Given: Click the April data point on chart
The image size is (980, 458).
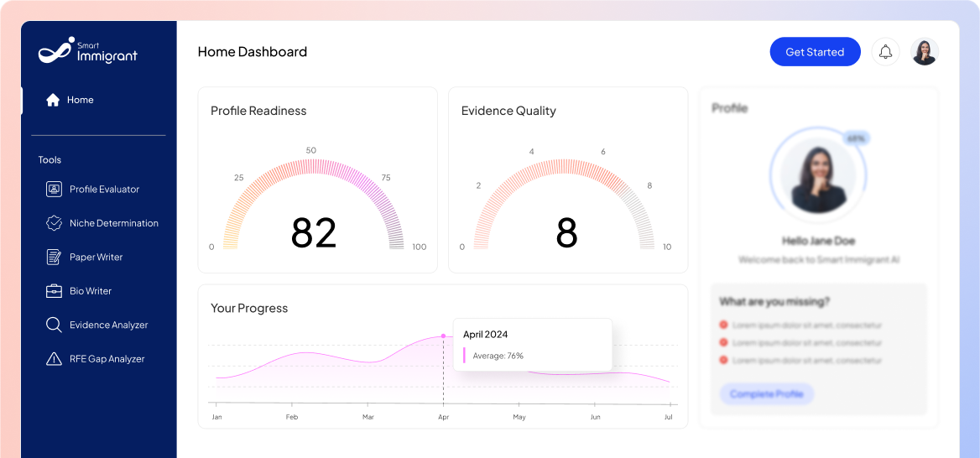Looking at the screenshot, I should (444, 336).
